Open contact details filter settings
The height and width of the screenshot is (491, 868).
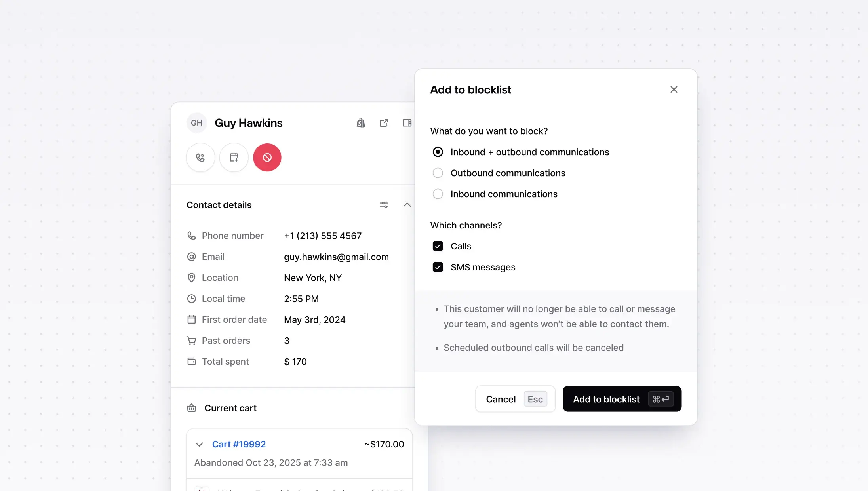pyautogui.click(x=384, y=205)
